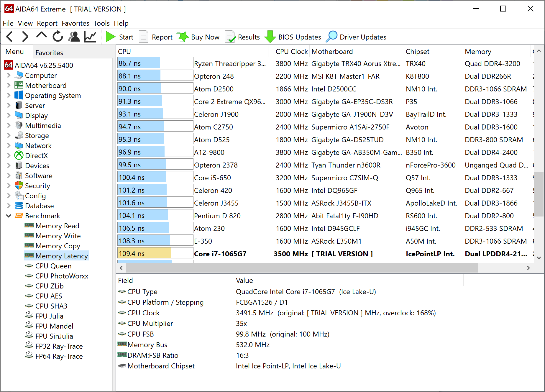This screenshot has height=392, width=545.
Task: Open the graph chart toolbar icon
Action: coord(90,37)
